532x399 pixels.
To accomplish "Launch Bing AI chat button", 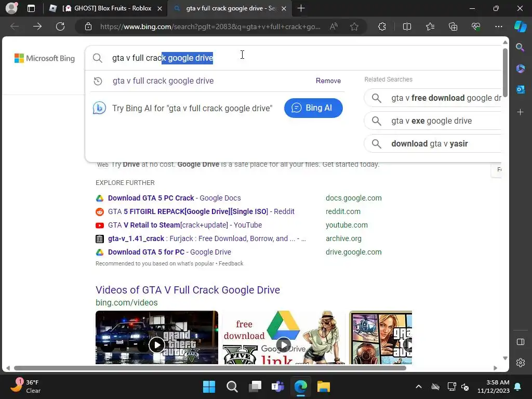I will (x=313, y=108).
